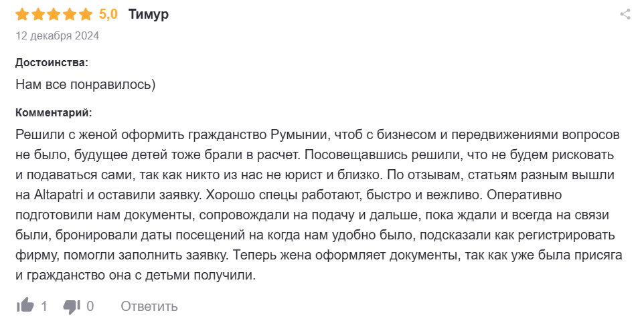Click the text 'Нам все понравилось)'
The width and height of the screenshot is (644, 329).
(x=85, y=85)
